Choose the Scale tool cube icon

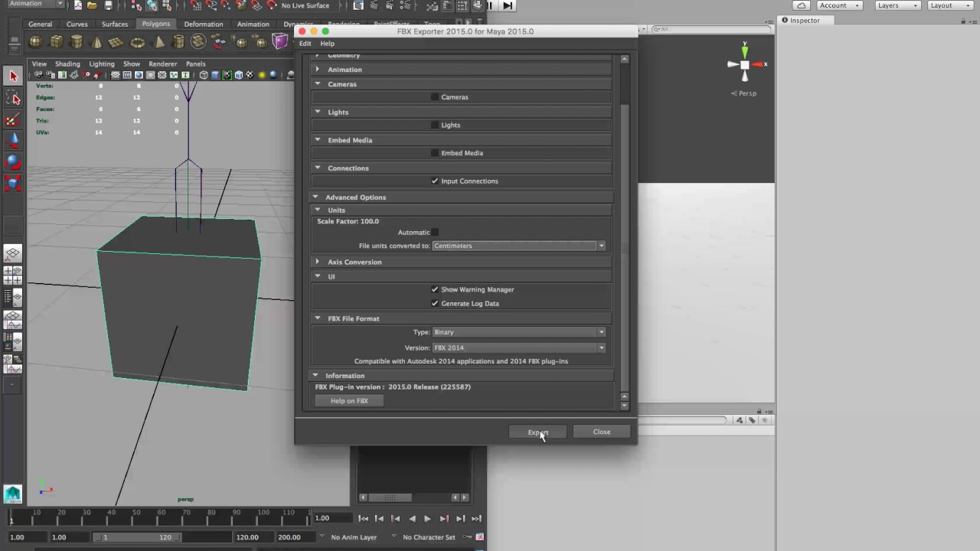pos(13,184)
